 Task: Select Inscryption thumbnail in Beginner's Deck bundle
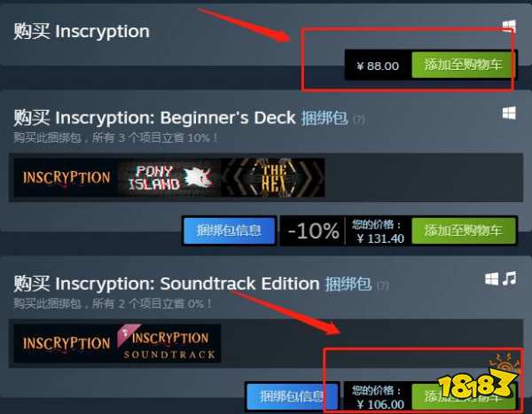point(66,177)
